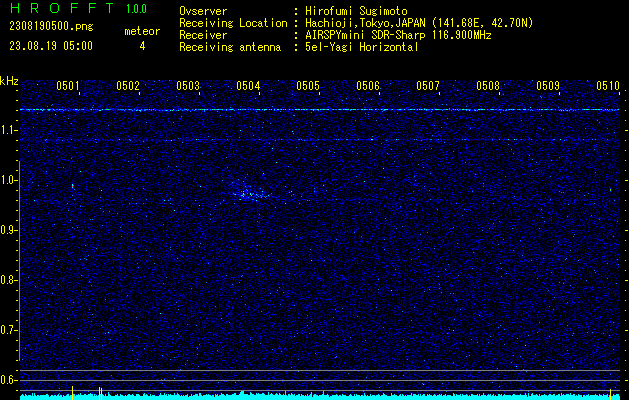Select the 0510 time marker
Screen dimensions: 629x400
(608, 86)
